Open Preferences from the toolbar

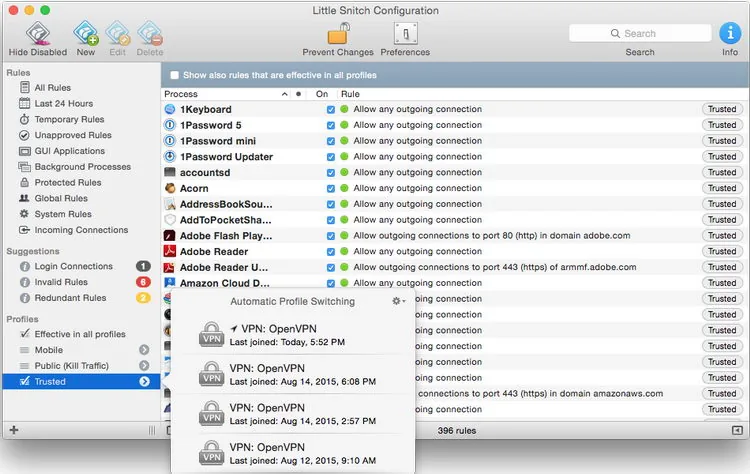[x=406, y=34]
